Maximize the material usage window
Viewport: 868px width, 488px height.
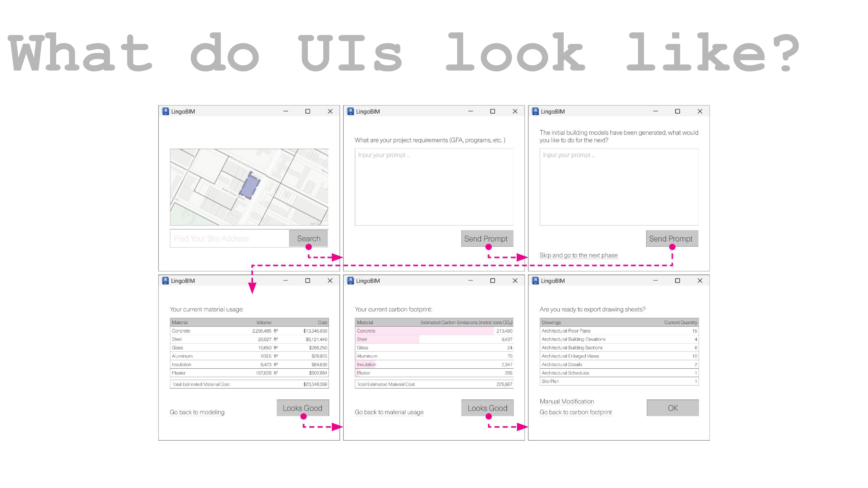[308, 280]
